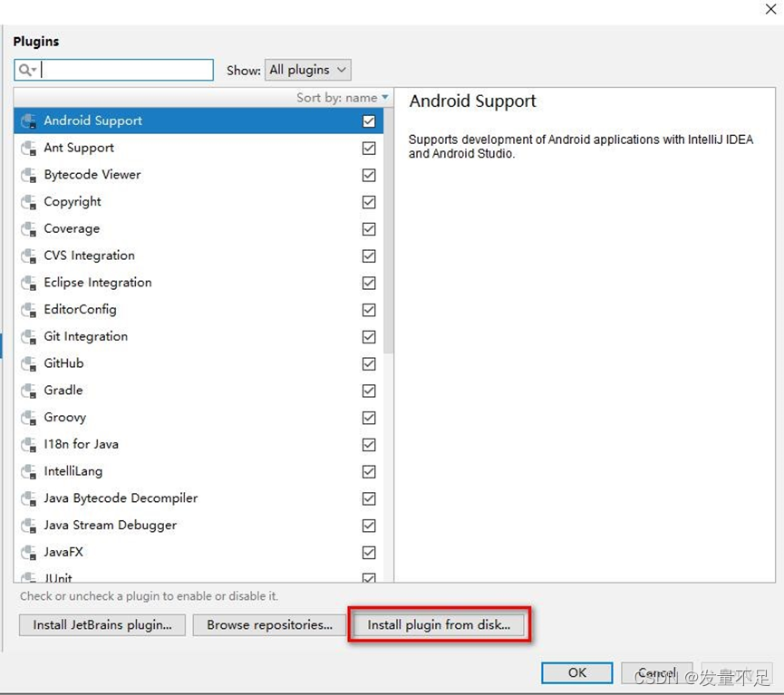
Task: Select the GitHub plugin name
Action: click(64, 363)
